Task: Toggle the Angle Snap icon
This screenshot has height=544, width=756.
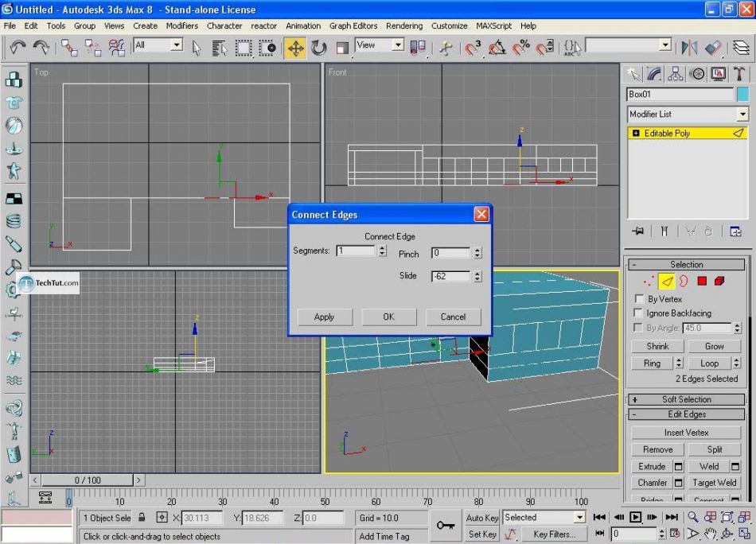Action: coord(497,48)
